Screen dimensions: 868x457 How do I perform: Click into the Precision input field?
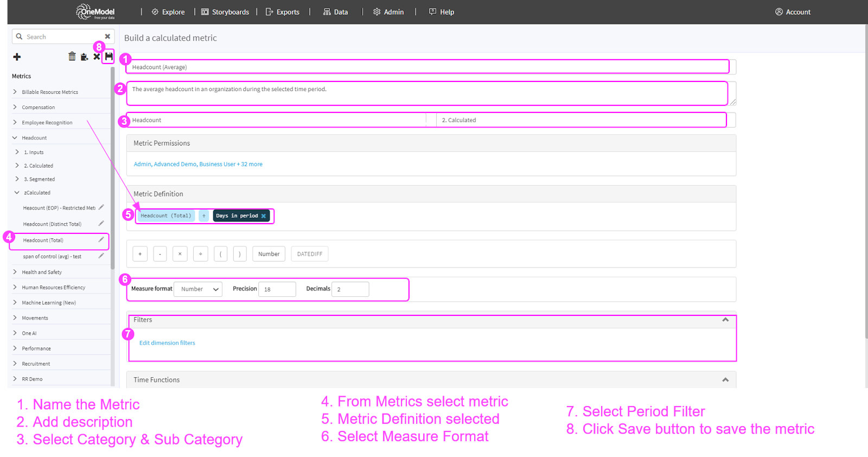(x=277, y=289)
